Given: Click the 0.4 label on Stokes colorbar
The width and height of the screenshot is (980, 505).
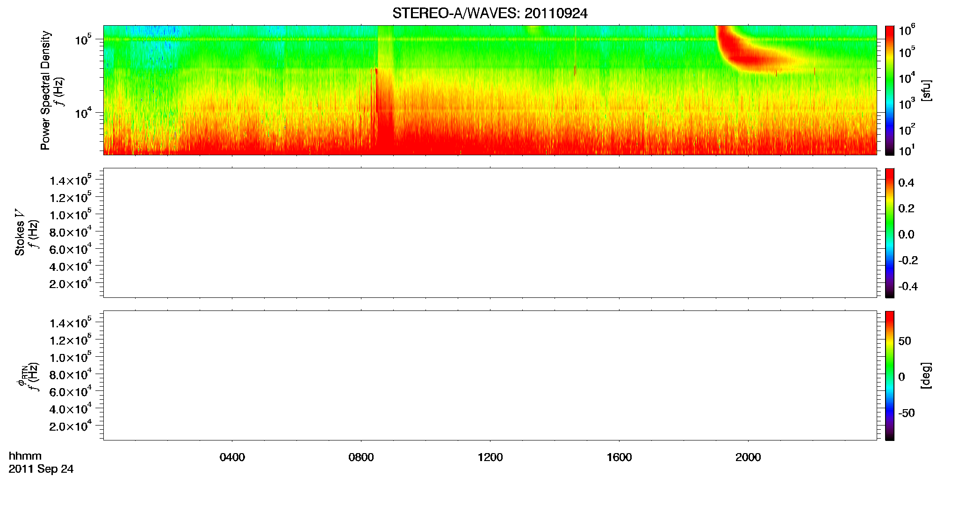Looking at the screenshot, I should coord(906,183).
